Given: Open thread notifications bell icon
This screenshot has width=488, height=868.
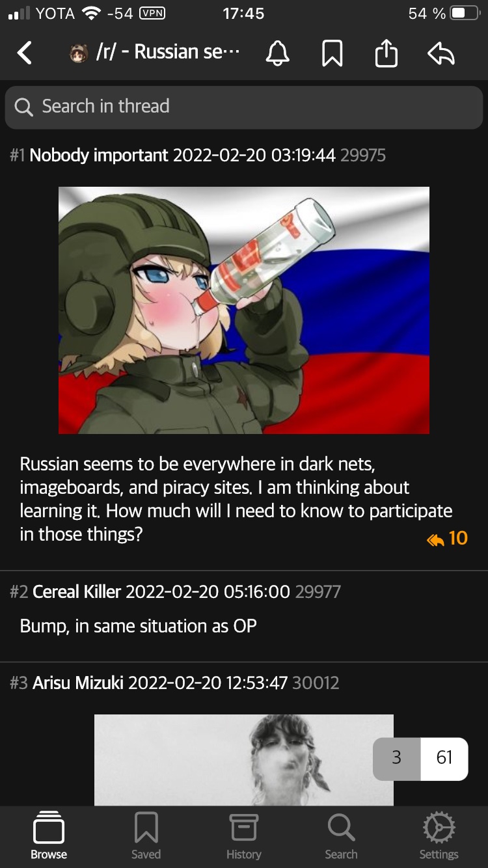Looking at the screenshot, I should click(277, 53).
